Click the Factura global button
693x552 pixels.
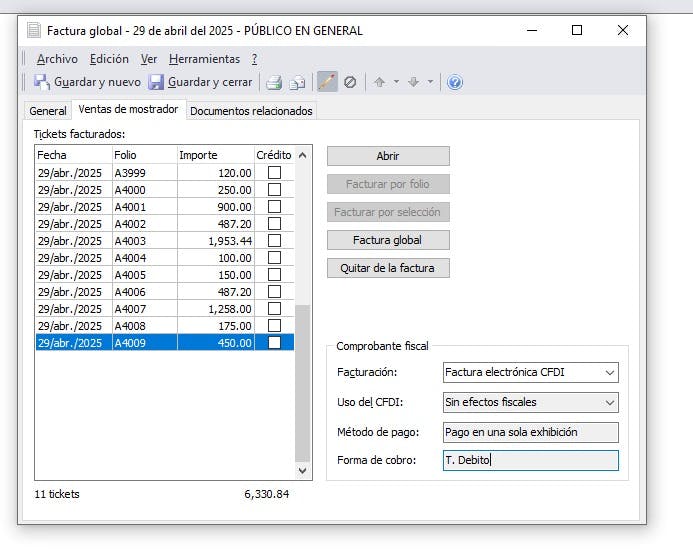tap(388, 240)
